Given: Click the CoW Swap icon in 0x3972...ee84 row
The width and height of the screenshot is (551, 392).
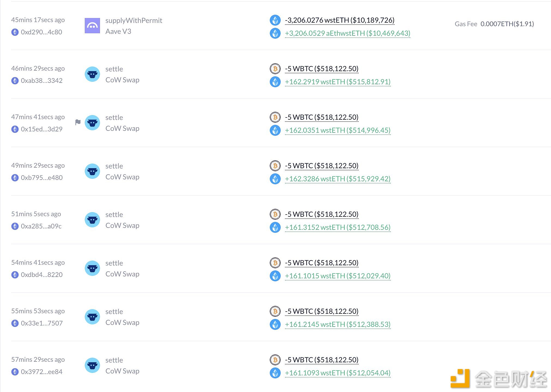Looking at the screenshot, I should [92, 365].
